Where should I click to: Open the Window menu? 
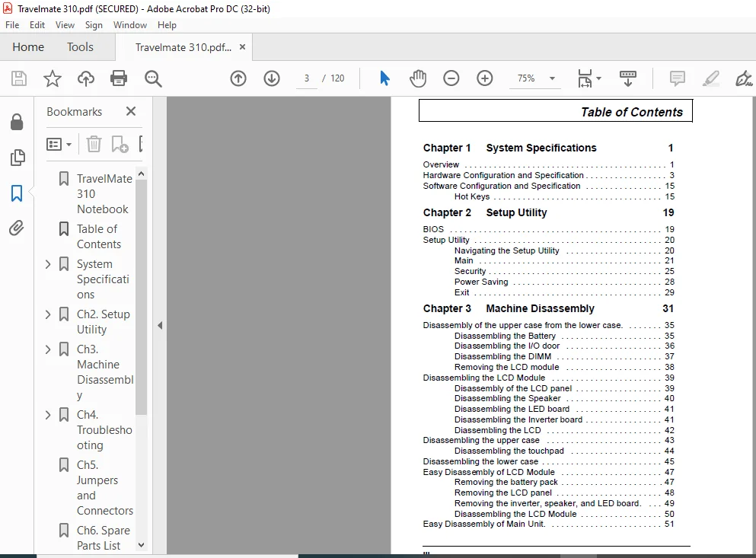click(x=129, y=25)
